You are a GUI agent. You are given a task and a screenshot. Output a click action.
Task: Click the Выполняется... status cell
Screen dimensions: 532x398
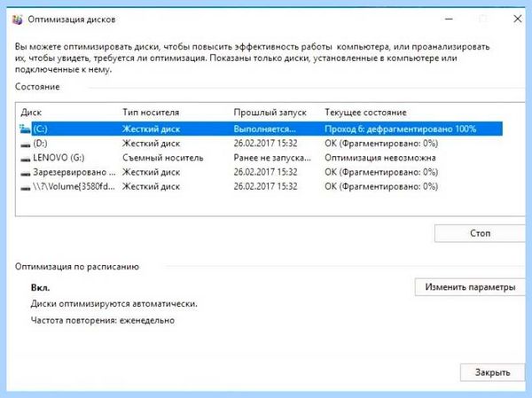pos(264,129)
